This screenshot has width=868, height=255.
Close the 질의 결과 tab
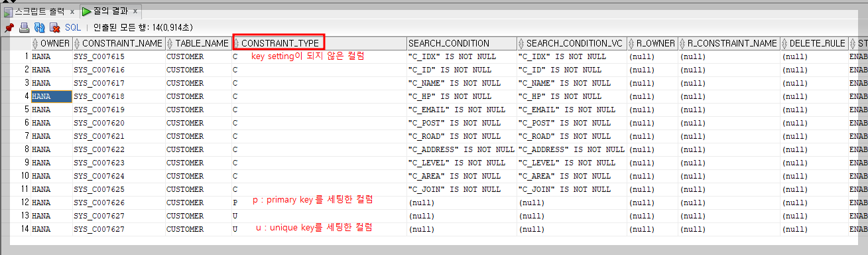[135, 12]
